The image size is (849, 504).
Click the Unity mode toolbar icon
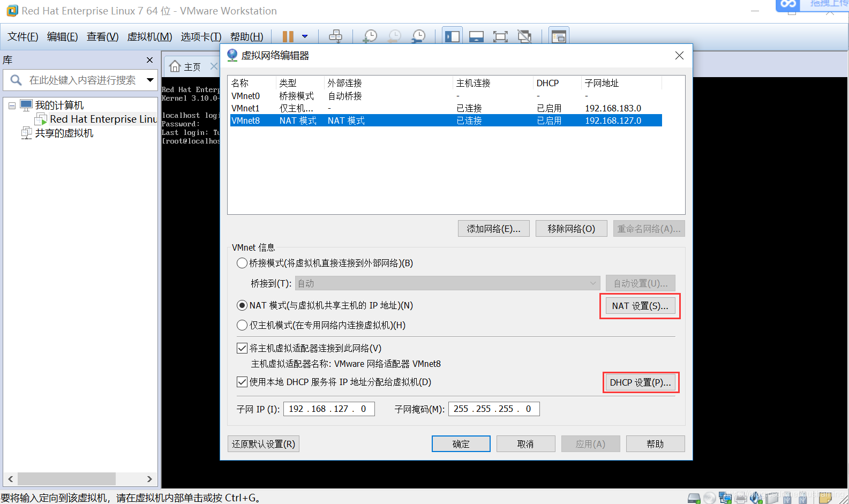click(524, 36)
